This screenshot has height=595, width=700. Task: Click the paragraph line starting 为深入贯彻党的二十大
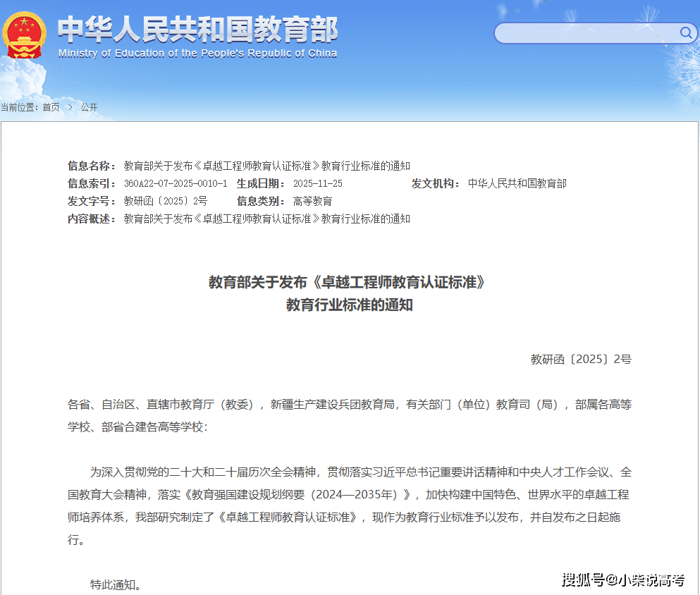click(361, 472)
